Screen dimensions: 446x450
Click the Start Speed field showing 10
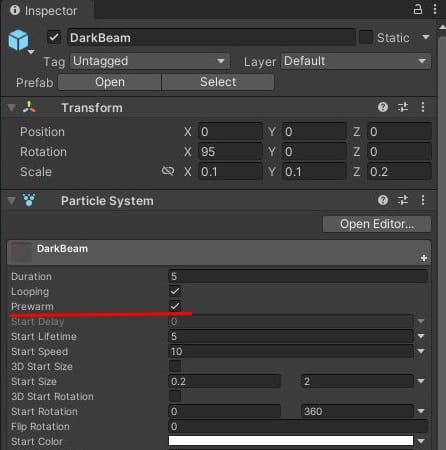[x=291, y=351]
